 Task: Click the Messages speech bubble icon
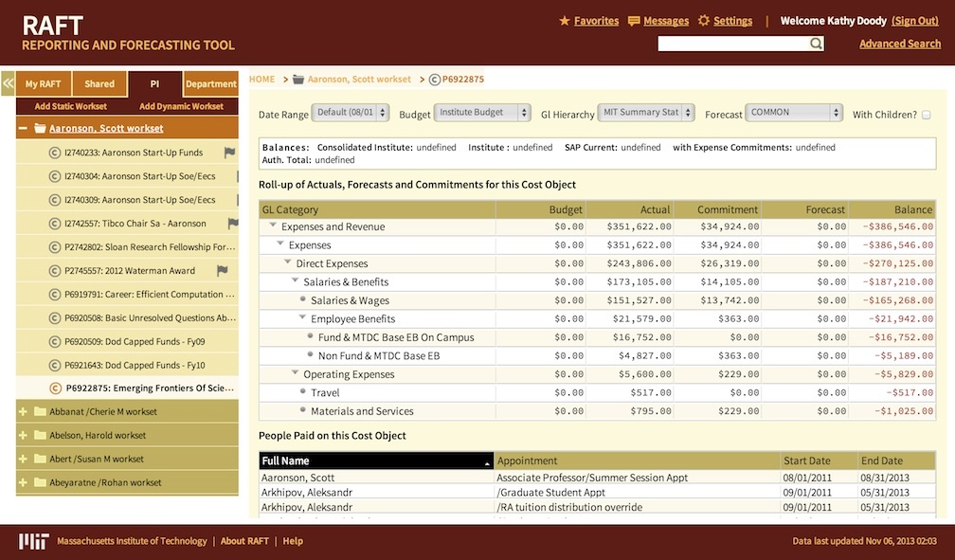(634, 22)
